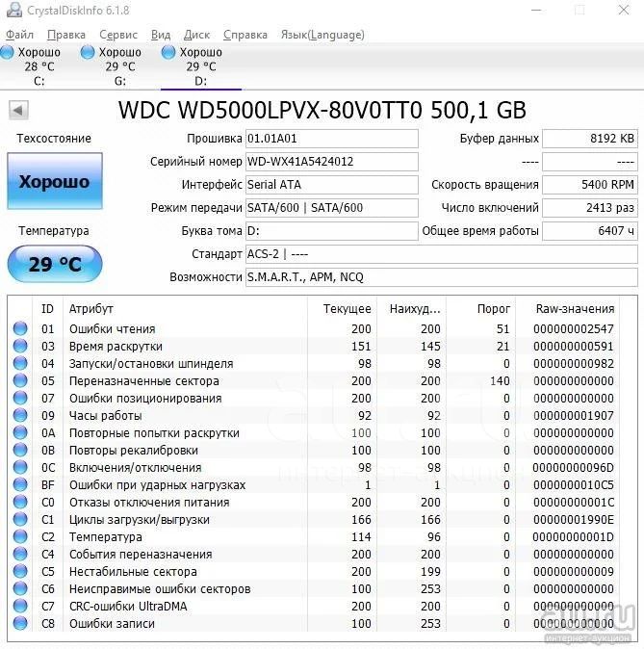Click status icon for 03 Время раскрутки
This screenshot has width=644, height=649.
click(x=20, y=346)
